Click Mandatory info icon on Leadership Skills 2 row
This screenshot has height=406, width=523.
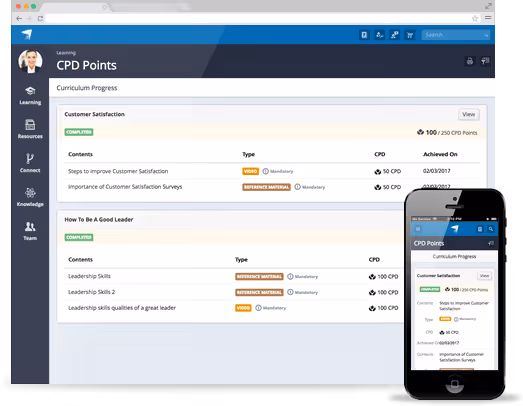[291, 292]
